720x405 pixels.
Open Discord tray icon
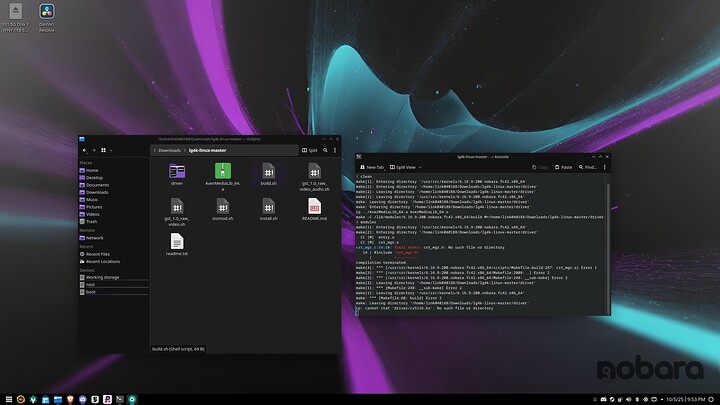(x=603, y=399)
